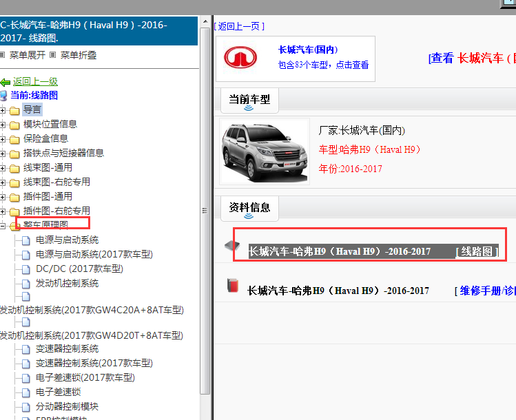The image size is (516, 420).
Task: Expand the 模块位置信息 tree node
Action: pos(2,125)
